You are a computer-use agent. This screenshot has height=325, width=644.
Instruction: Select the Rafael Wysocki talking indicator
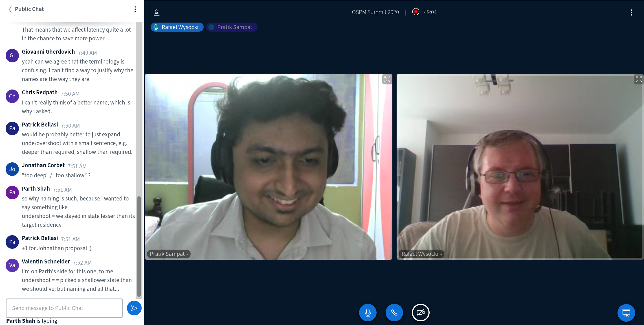click(x=177, y=27)
